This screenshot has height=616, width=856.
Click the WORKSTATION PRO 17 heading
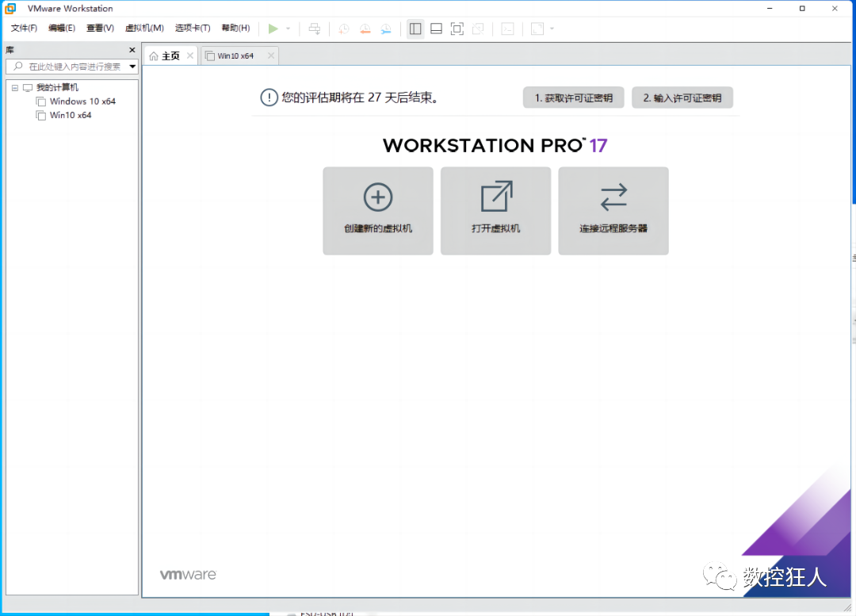click(x=495, y=145)
